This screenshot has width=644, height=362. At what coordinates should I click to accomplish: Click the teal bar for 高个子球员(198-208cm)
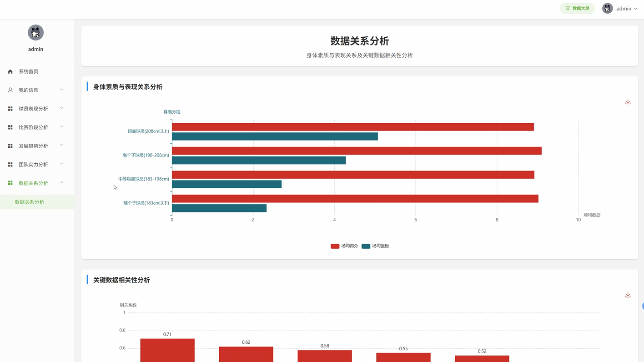(259, 161)
